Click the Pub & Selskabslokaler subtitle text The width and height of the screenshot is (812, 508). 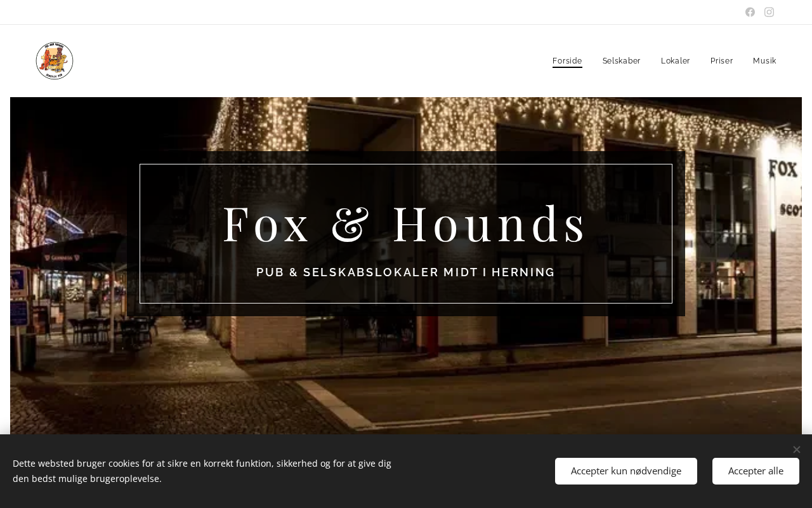[x=406, y=272]
